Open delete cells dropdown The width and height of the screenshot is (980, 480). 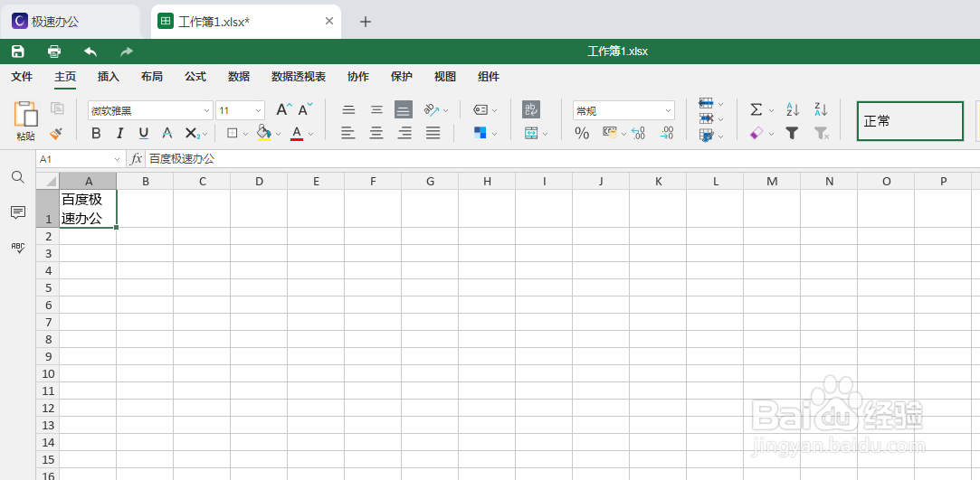(711, 118)
